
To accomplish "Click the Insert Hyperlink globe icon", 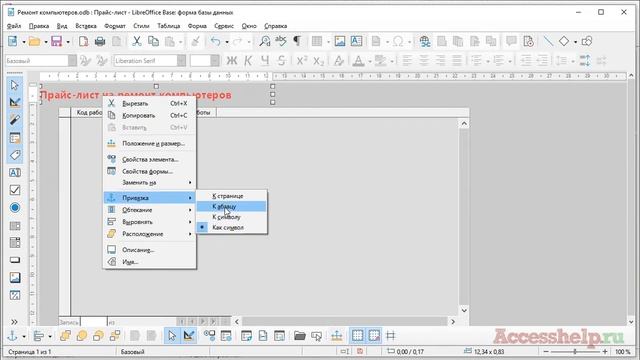I will (425, 41).
